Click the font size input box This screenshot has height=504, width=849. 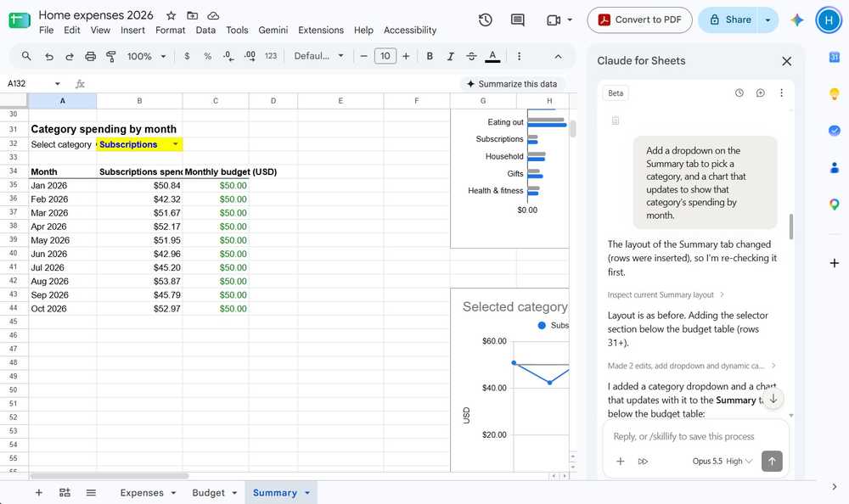[385, 56]
